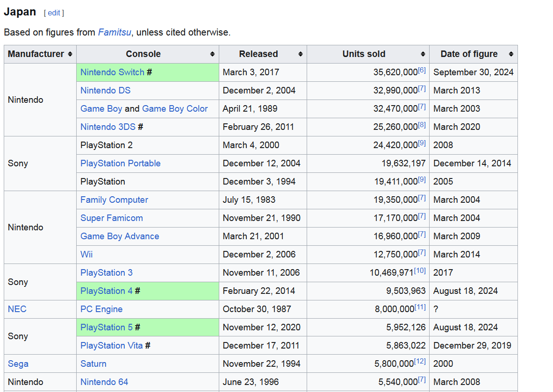553x392 pixels.
Task: Open the Family Computer link
Action: pyautogui.click(x=114, y=200)
